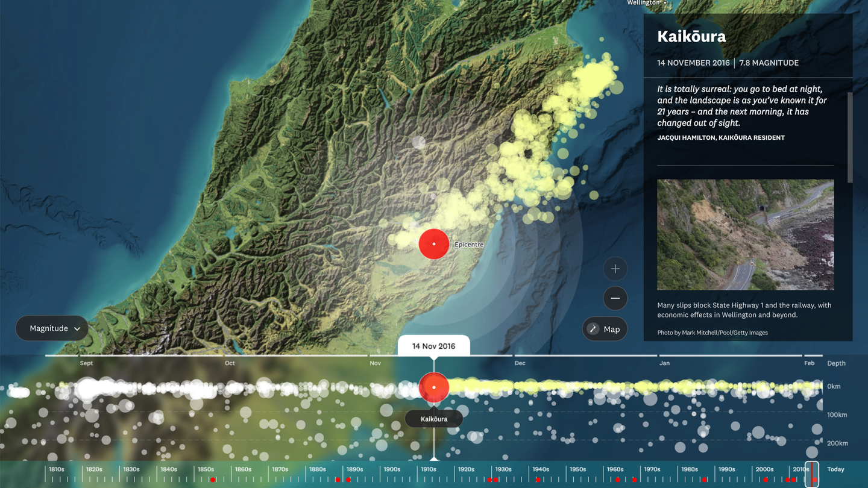Select the red quake marker in the 2000s
Screen dimensions: 868x488
point(766,480)
